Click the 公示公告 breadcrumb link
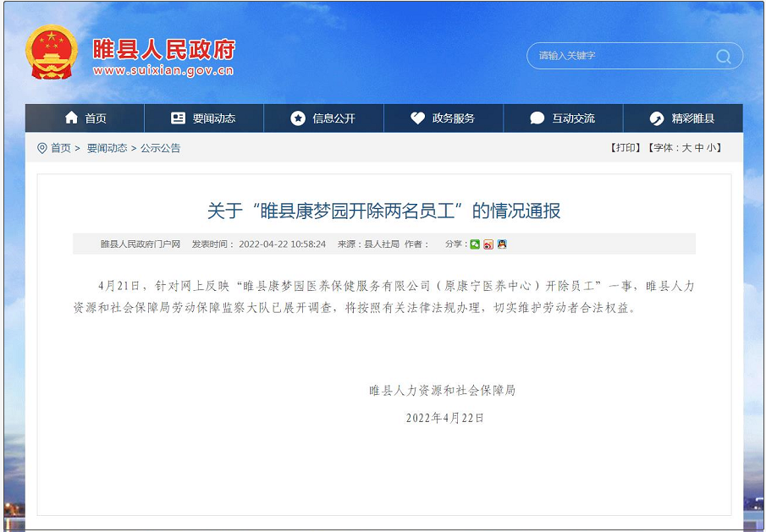The image size is (766, 532). pyautogui.click(x=160, y=148)
